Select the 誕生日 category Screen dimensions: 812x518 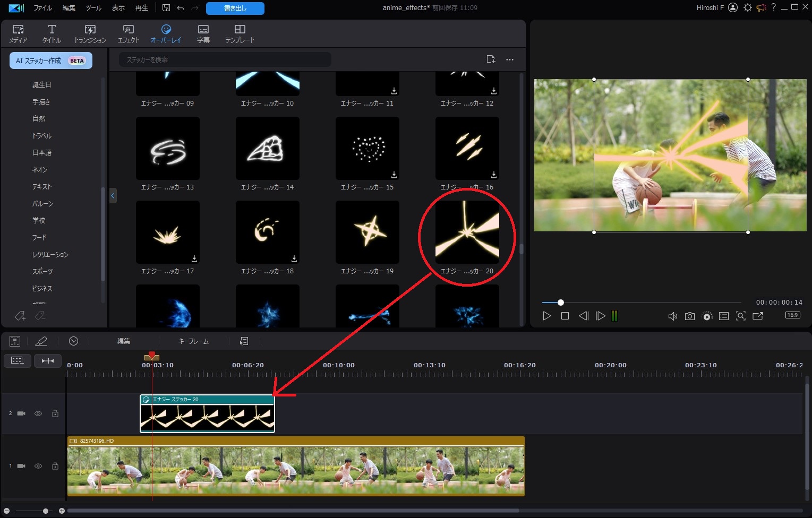(42, 84)
